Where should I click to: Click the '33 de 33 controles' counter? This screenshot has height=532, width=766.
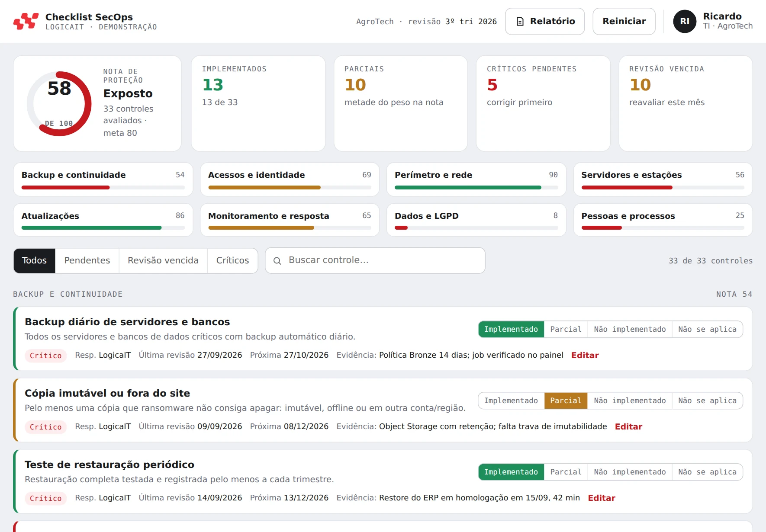(710, 261)
